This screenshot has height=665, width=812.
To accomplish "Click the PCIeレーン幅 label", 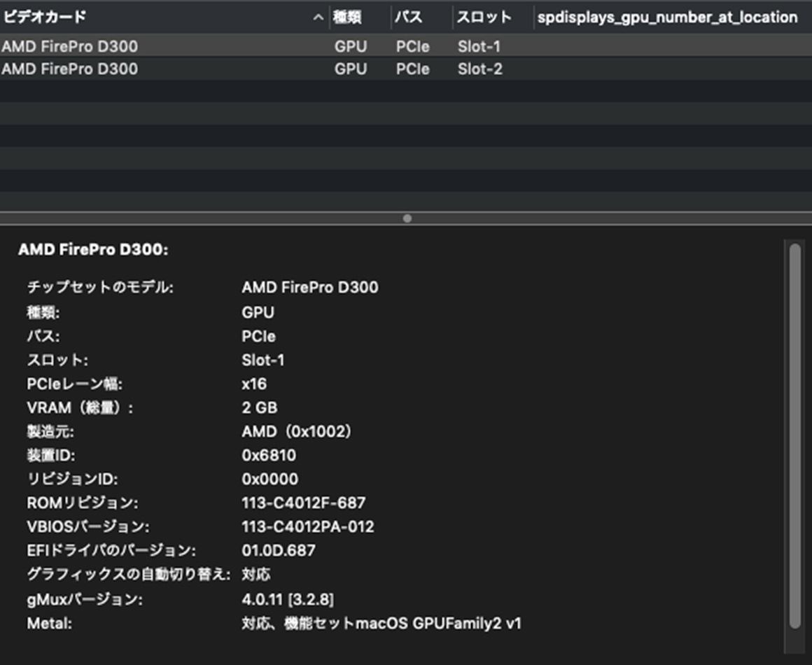I will (x=75, y=384).
